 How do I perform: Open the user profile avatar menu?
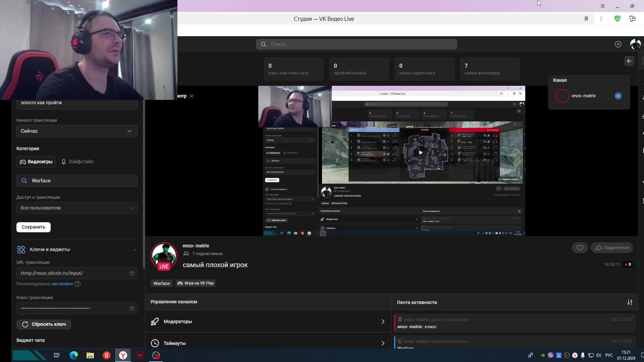635,44
